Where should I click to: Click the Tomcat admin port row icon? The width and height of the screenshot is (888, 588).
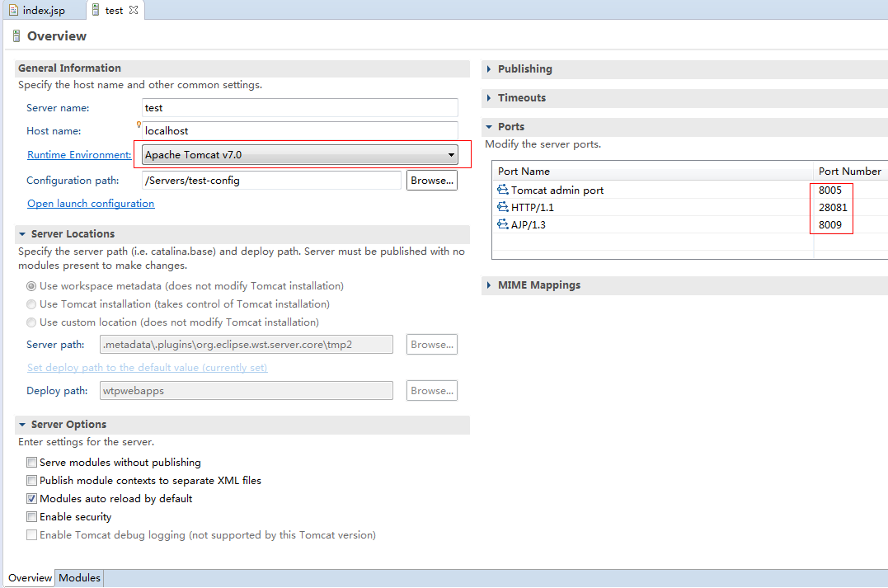tap(502, 190)
